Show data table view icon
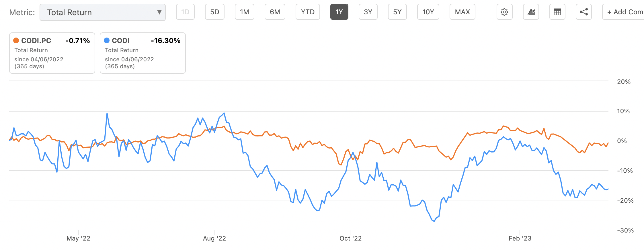Screen dimensions: 644x250 [557, 12]
